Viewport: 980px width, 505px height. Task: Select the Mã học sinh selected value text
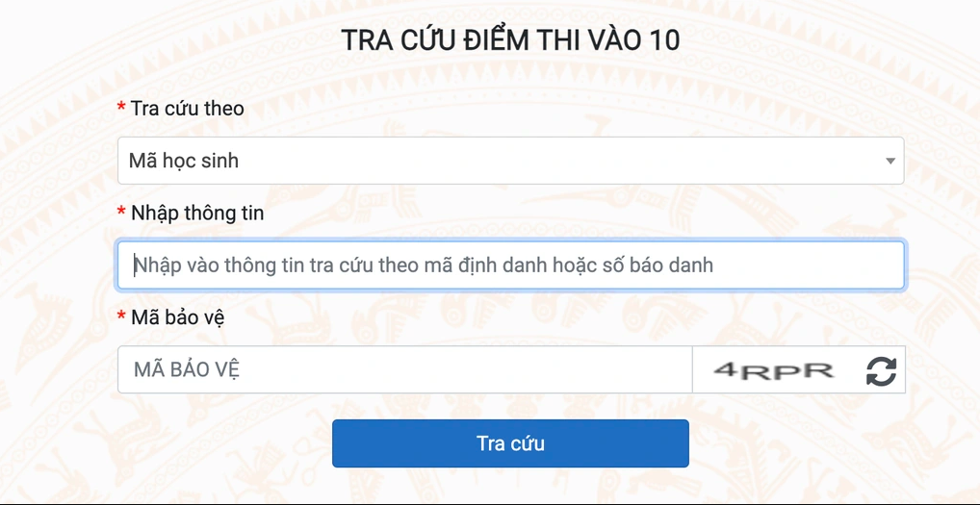[x=184, y=161]
